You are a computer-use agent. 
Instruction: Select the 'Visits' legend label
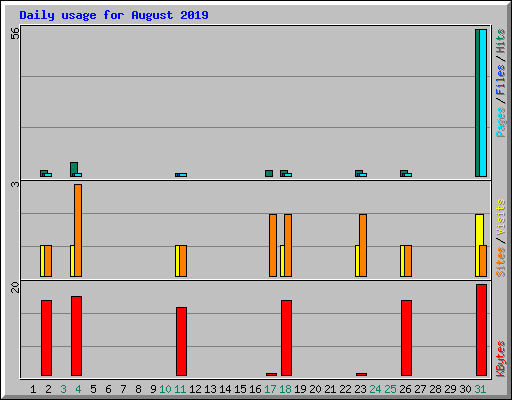[501, 217]
